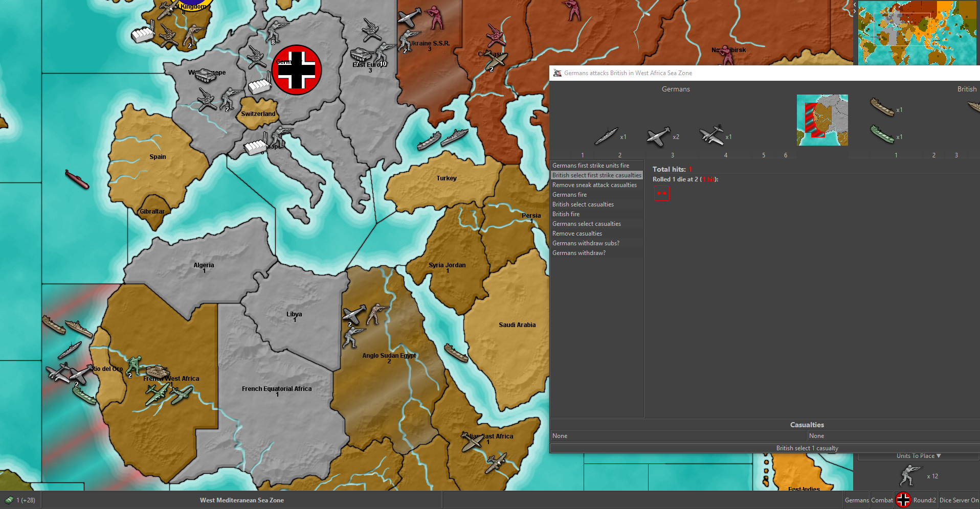
Task: Click the Libya territory label
Action: [294, 314]
